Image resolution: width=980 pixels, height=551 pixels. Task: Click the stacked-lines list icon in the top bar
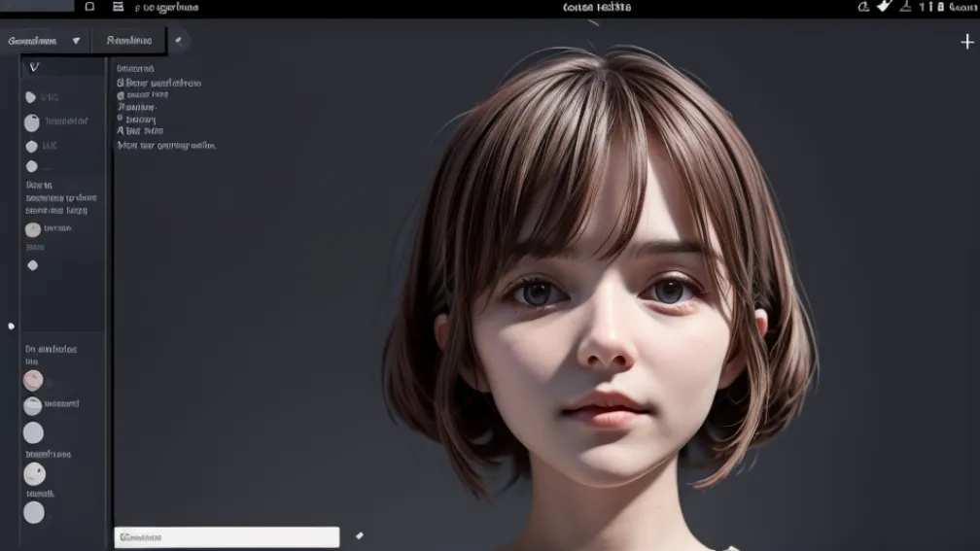(x=119, y=7)
